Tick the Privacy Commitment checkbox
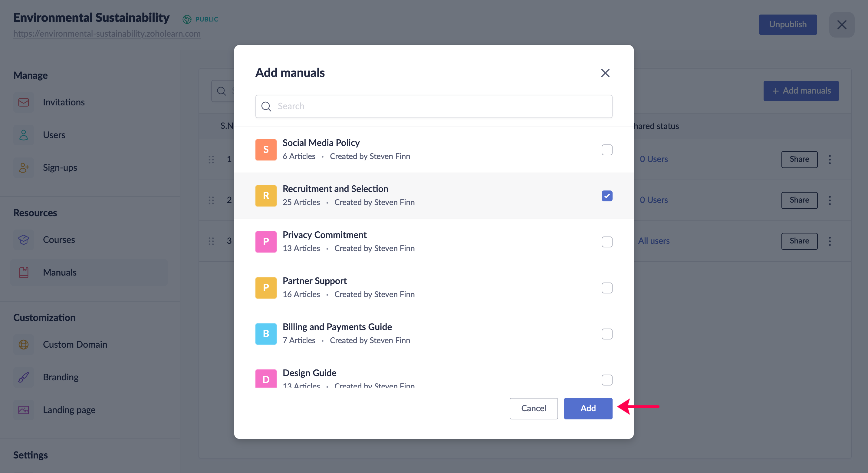 [607, 242]
